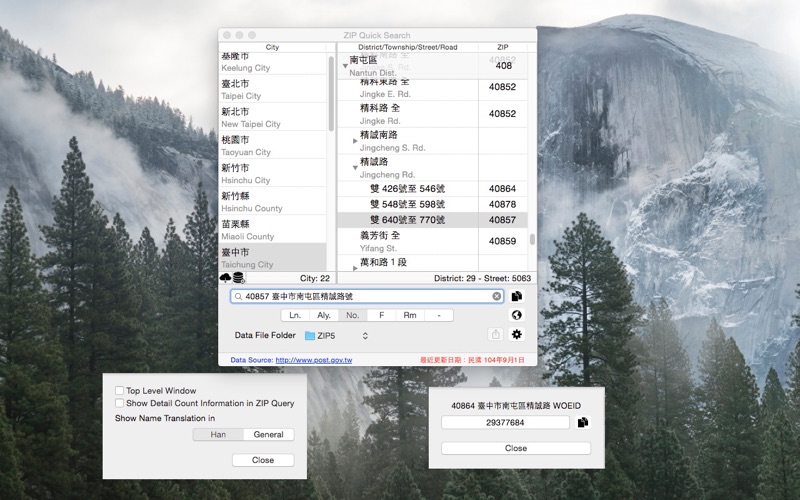Click ZIP cell 40878
The width and height of the screenshot is (800, 500).
click(503, 204)
